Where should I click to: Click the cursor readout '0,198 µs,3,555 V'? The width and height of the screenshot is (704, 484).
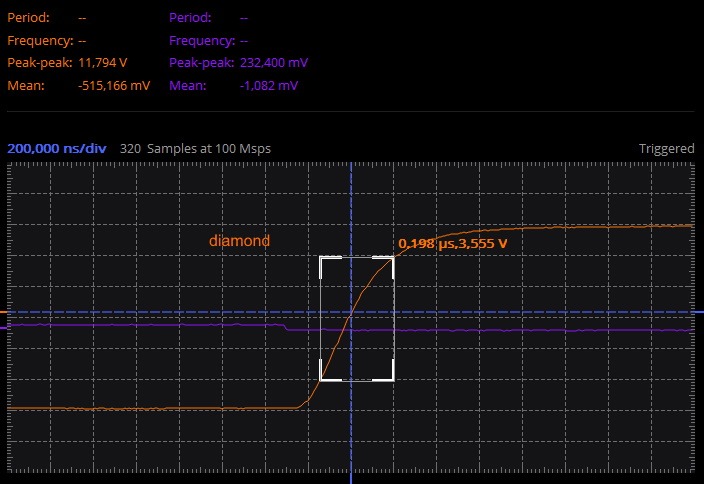(453, 244)
